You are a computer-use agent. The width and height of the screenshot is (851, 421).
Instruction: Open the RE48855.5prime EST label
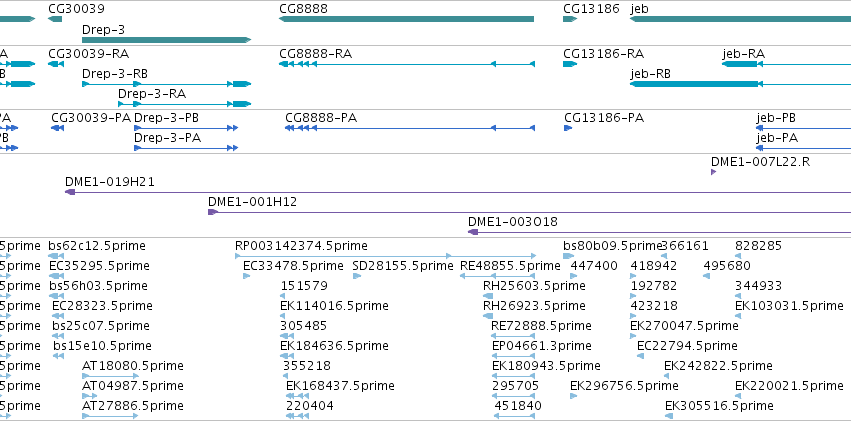point(510,266)
